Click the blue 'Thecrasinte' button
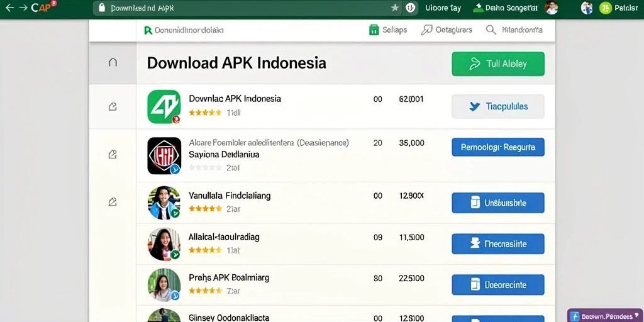The image size is (644, 322). coord(498,244)
